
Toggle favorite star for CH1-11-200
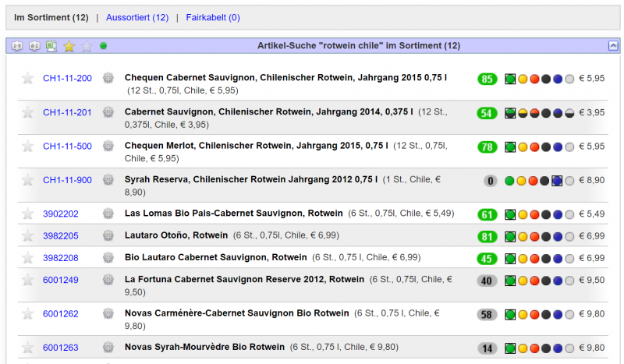pos(28,78)
